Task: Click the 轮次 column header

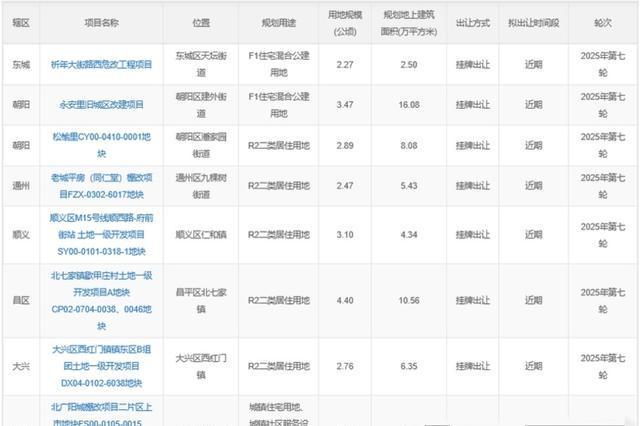Action: [x=603, y=21]
